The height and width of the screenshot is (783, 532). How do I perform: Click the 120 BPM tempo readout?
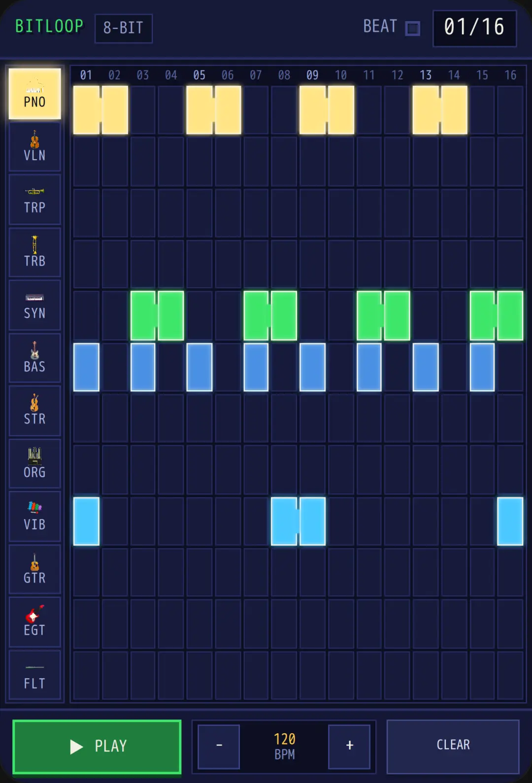(285, 747)
